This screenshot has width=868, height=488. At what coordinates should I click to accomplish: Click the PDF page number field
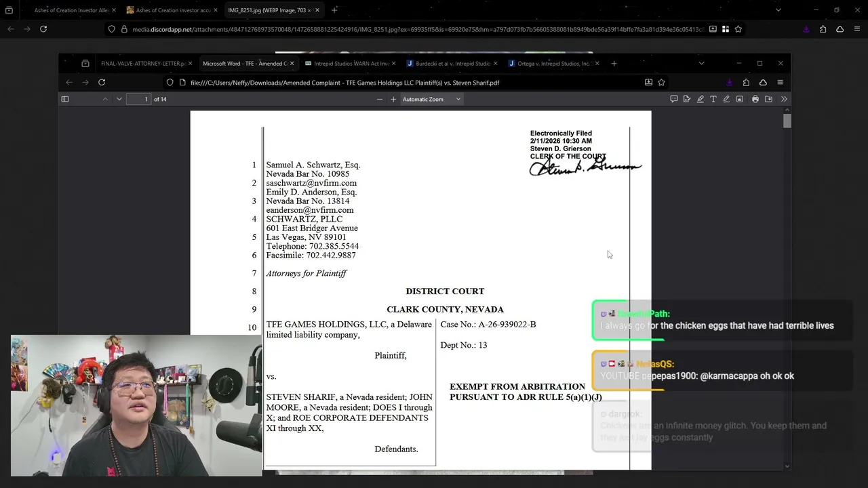pos(138,99)
